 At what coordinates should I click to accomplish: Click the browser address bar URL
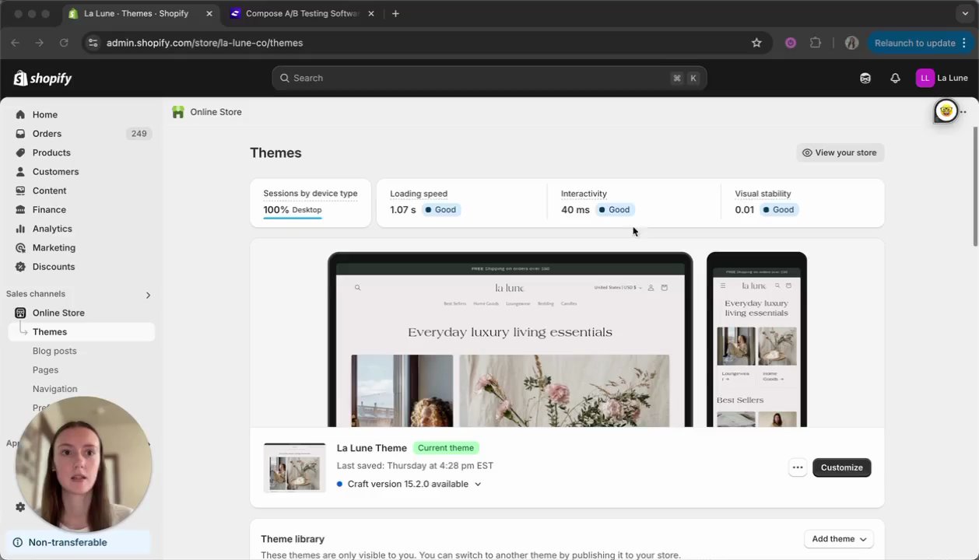(x=205, y=43)
